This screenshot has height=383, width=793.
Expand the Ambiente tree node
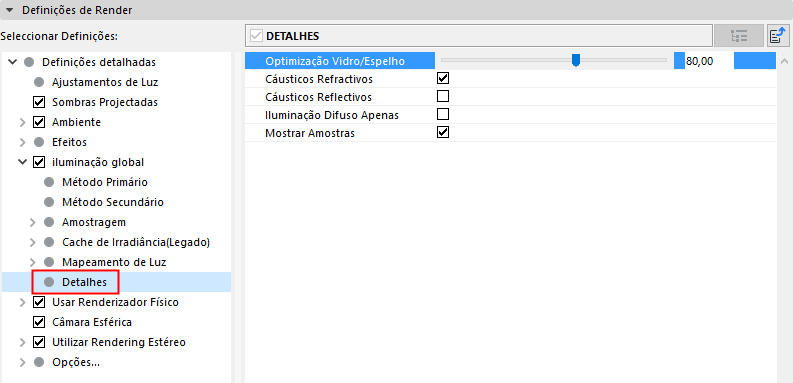(x=22, y=122)
